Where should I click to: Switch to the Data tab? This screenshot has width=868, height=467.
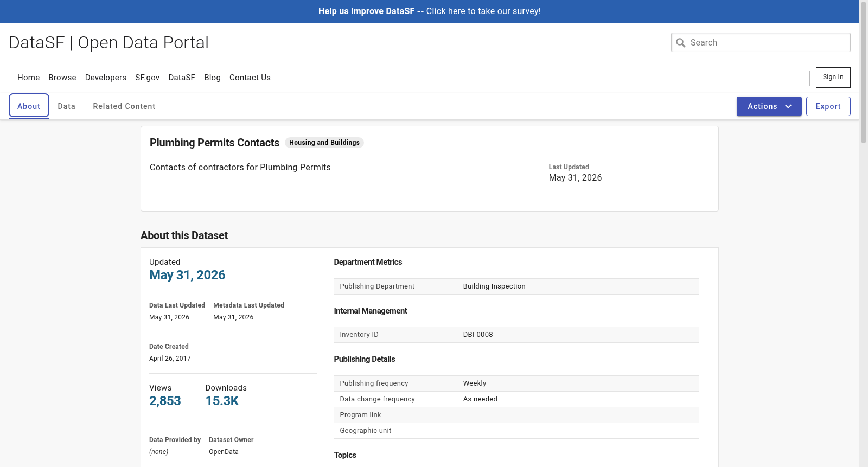(67, 106)
